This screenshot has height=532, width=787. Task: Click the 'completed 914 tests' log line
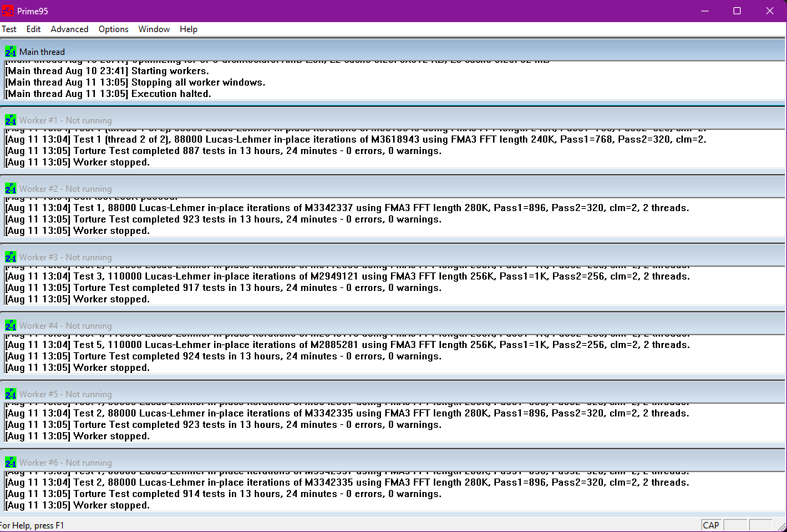click(223, 494)
